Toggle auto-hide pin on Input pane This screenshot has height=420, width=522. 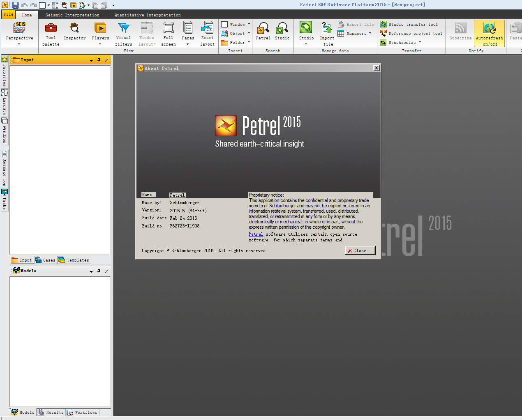coord(99,60)
